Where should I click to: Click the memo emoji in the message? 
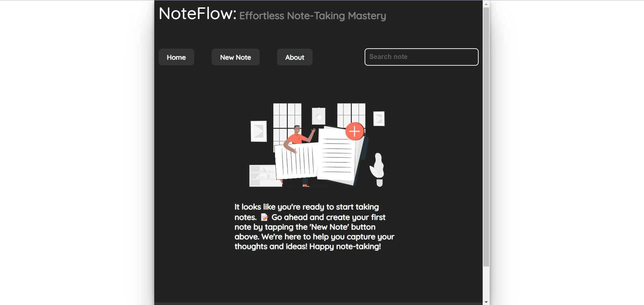[264, 218]
